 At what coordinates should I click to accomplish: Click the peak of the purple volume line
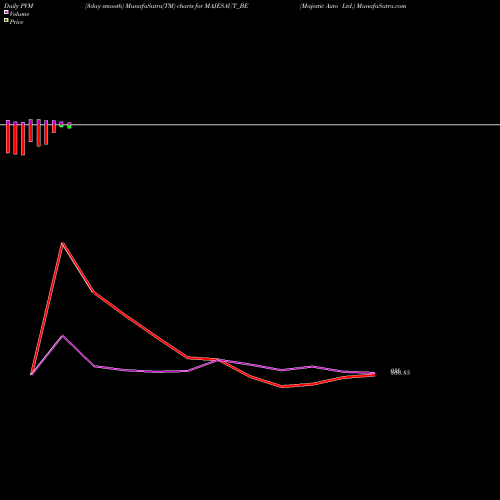[x=63, y=336]
